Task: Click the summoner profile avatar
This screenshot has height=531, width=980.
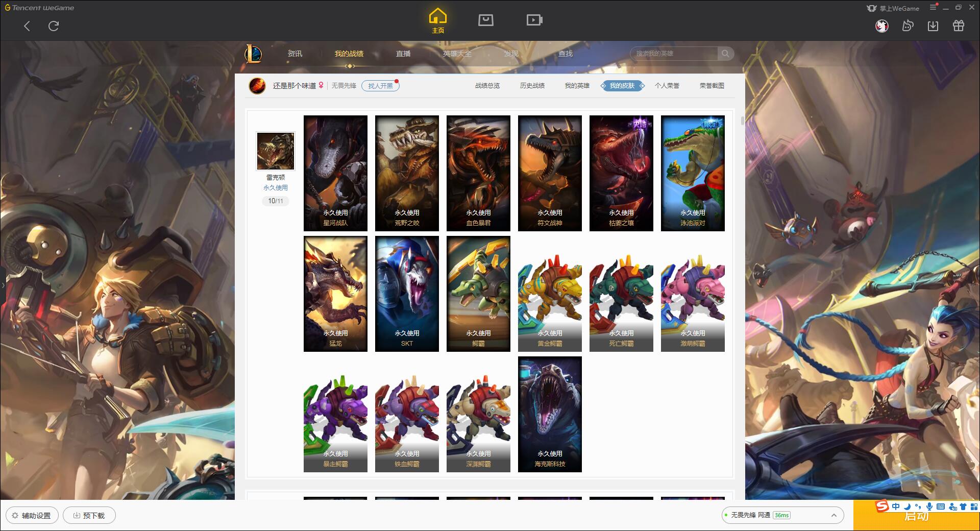Action: point(257,86)
